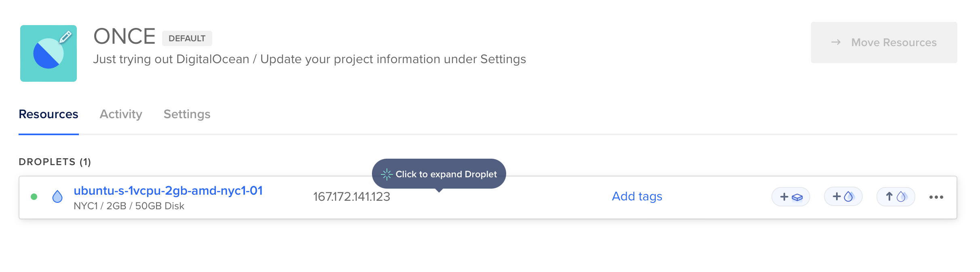Click the pencil edit icon on project logo
Screen dimensions: 980x272
coord(65,37)
